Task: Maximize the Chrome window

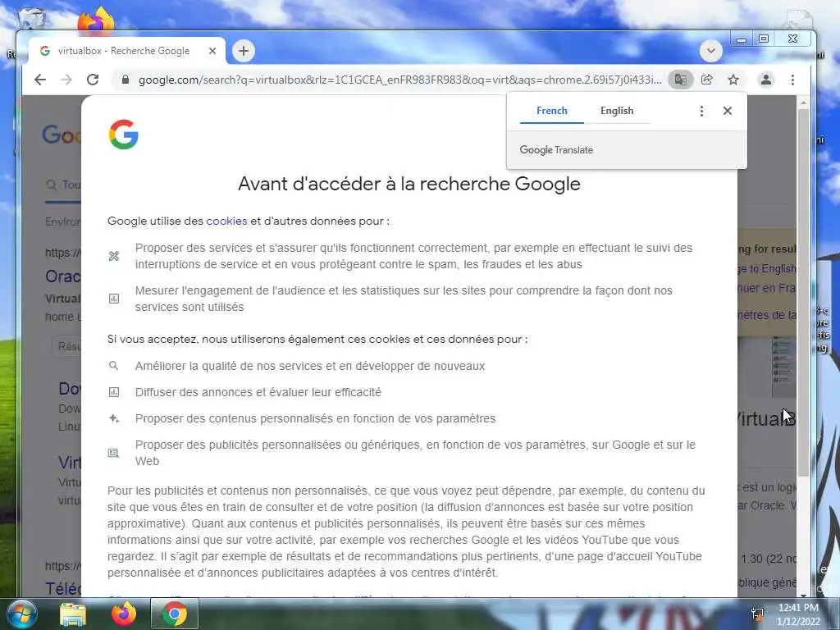Action: 764,39
